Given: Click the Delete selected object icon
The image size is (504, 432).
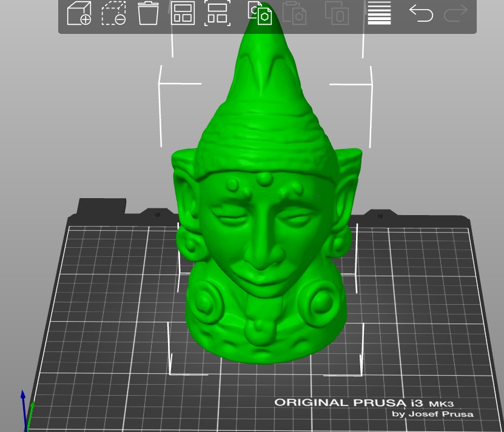Looking at the screenshot, I should (114, 13).
